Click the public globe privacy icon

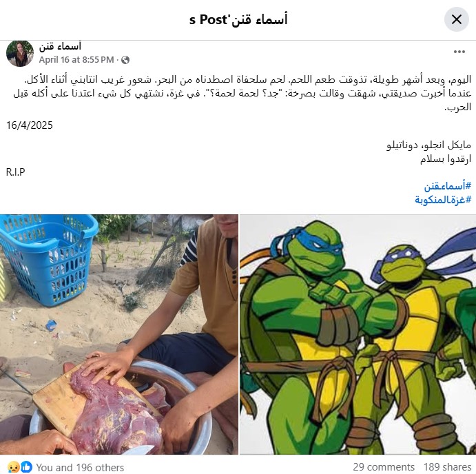pos(125,60)
